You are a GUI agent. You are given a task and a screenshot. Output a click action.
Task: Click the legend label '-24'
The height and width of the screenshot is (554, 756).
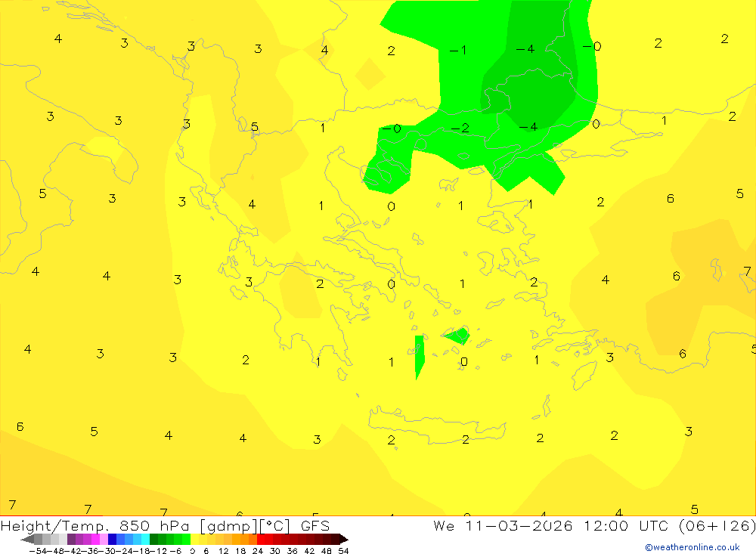click(125, 551)
